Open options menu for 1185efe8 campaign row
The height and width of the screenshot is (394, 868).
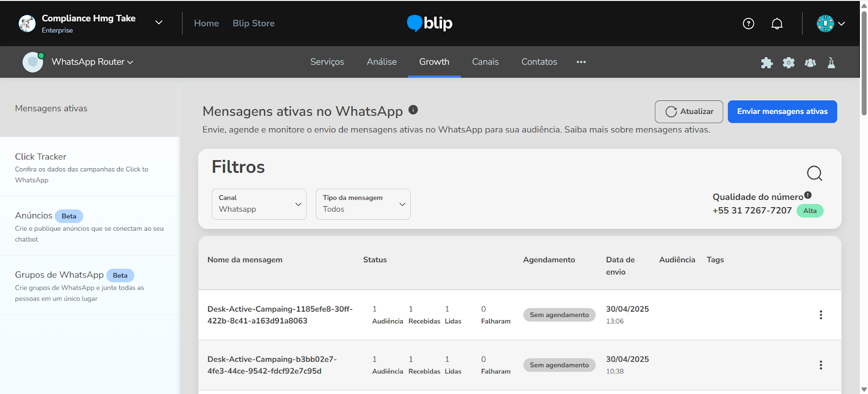pyautogui.click(x=821, y=315)
